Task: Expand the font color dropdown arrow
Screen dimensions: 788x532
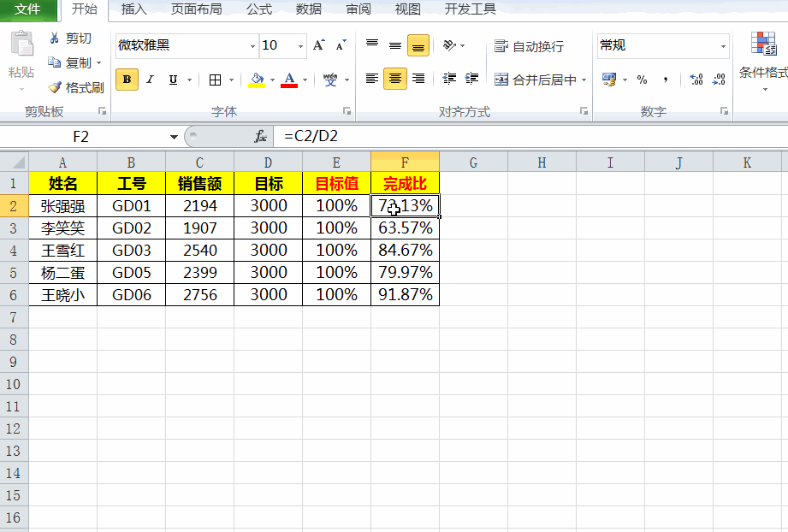Action: click(x=305, y=80)
